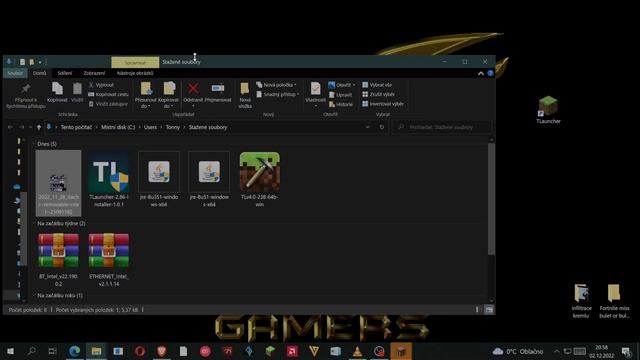Click Tonny in the address path
The width and height of the screenshot is (640, 360).
point(173,127)
